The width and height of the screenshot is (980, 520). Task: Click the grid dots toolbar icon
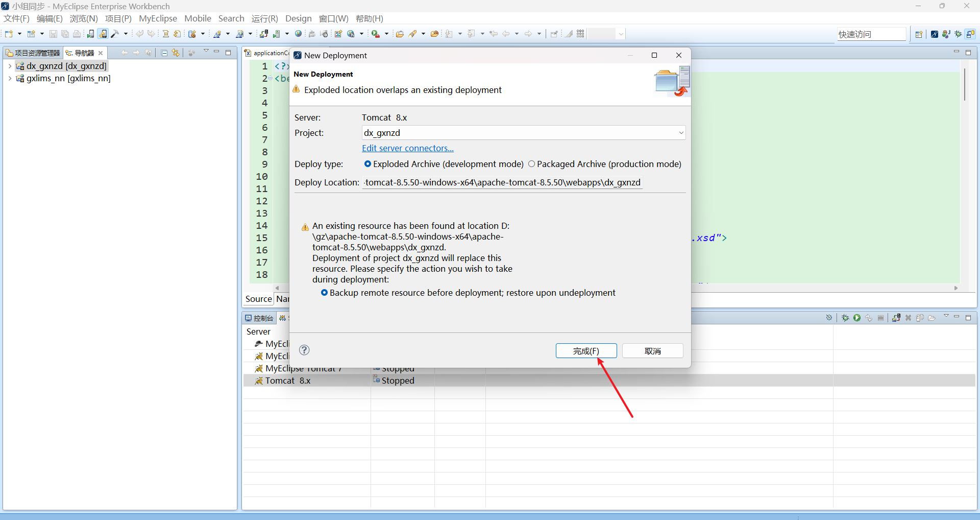580,34
